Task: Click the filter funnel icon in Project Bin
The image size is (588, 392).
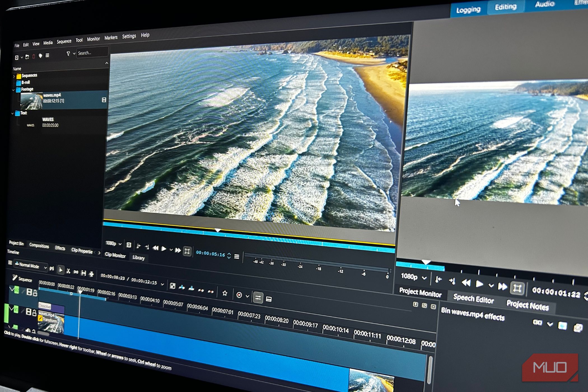Action: (68, 53)
